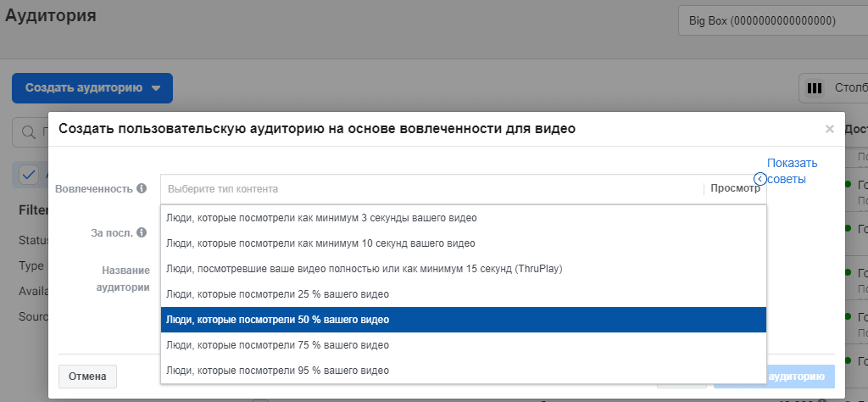868x402 pixels.
Task: Click the info icon beside За посл.
Action: pos(142,232)
